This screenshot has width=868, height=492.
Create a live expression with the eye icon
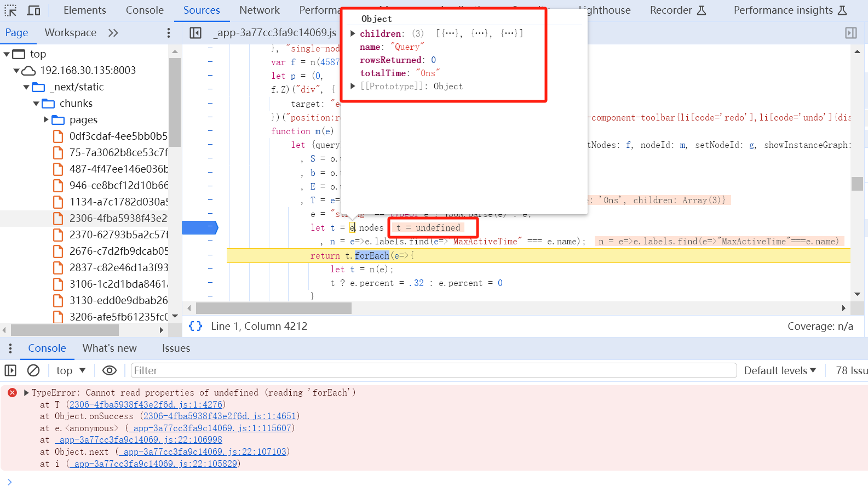(110, 370)
